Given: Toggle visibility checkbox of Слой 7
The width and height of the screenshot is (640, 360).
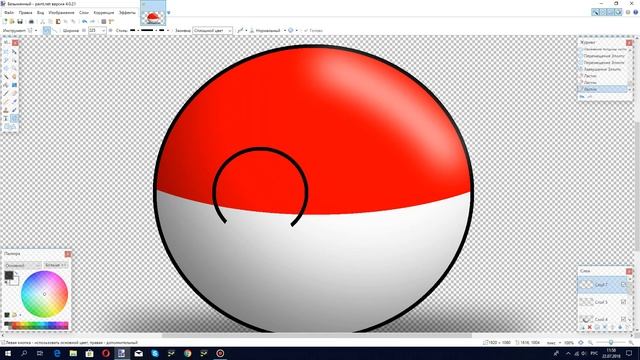Looking at the screenshot, I should click(x=623, y=284).
